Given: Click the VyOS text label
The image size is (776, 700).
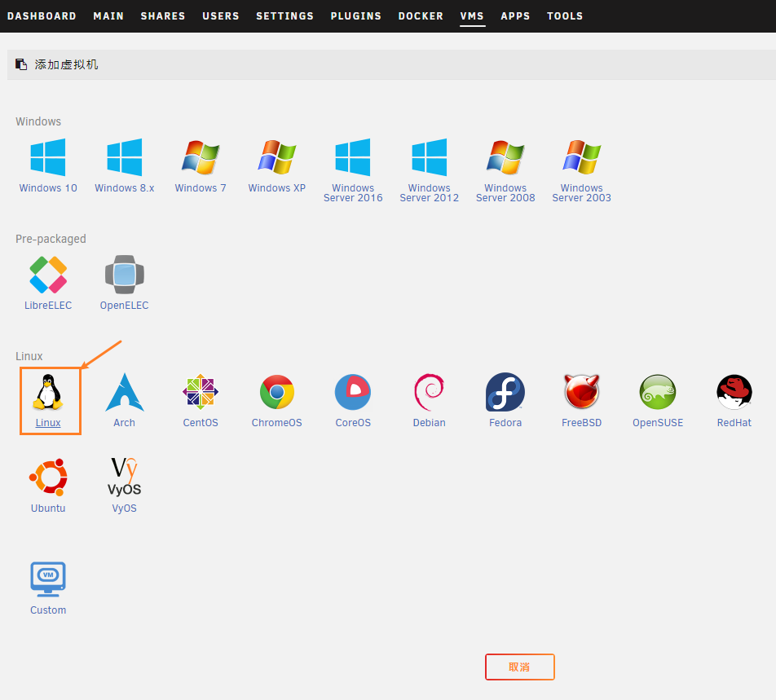Looking at the screenshot, I should (x=124, y=508).
